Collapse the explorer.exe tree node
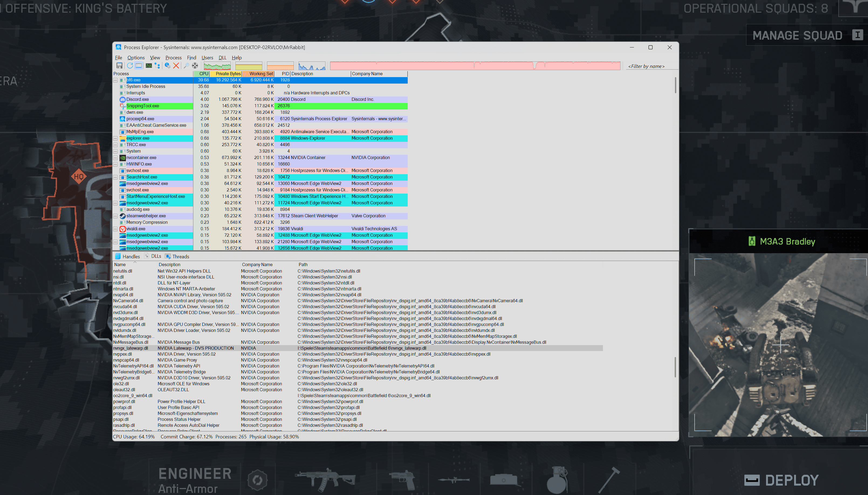 (x=115, y=138)
